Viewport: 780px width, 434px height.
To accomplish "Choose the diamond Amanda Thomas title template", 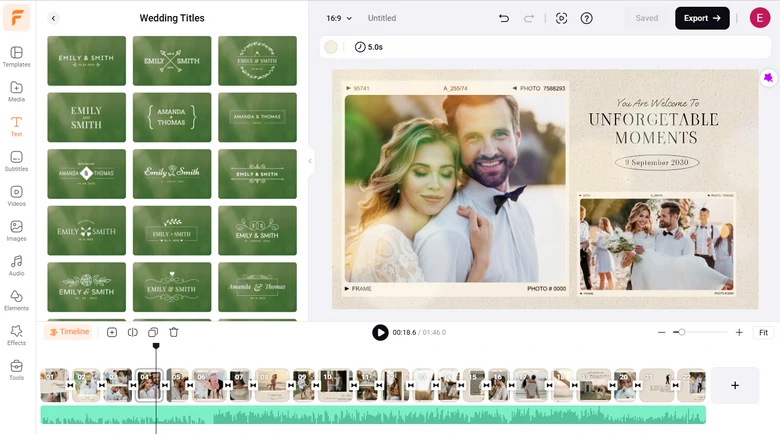I will (87, 174).
